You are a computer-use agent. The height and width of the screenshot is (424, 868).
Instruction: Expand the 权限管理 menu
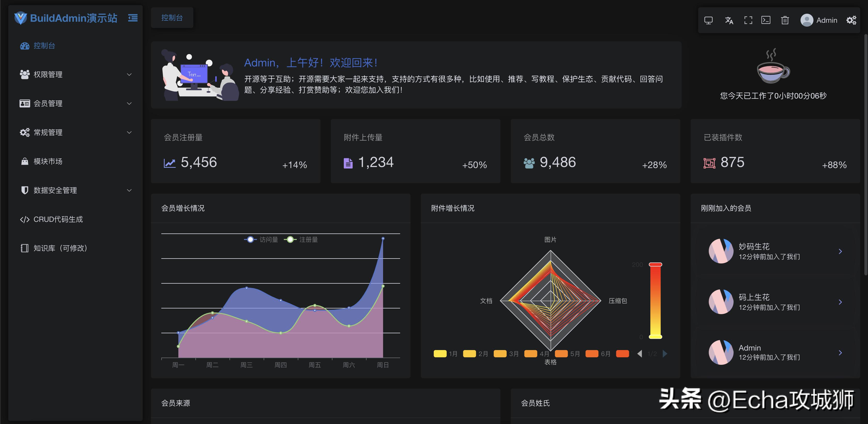[x=48, y=74]
